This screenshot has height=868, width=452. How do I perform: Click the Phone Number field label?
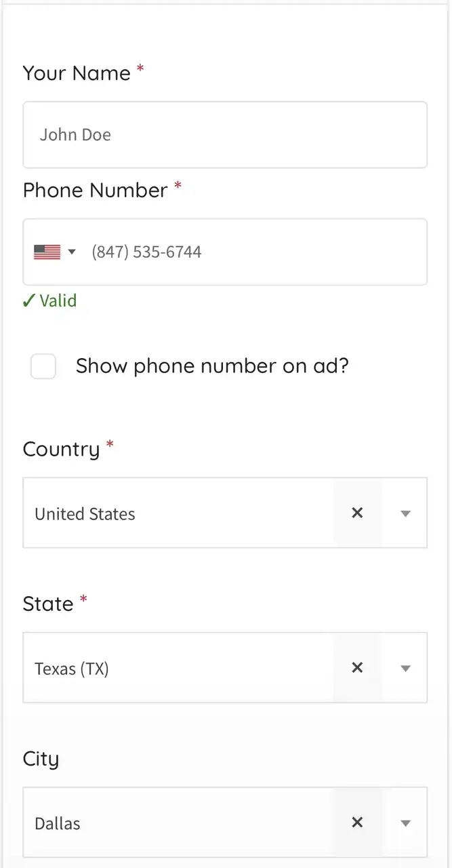pos(95,191)
